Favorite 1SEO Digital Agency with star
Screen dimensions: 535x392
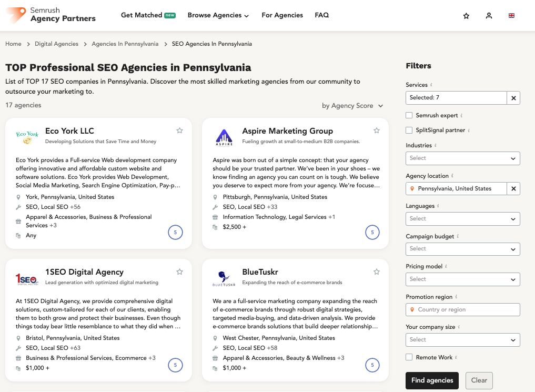pos(179,272)
